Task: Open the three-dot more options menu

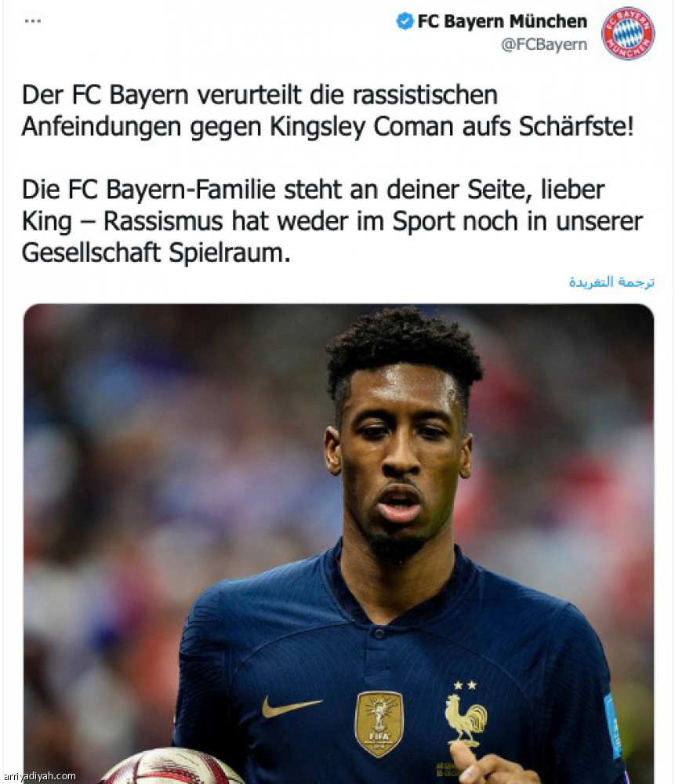Action: point(32,21)
